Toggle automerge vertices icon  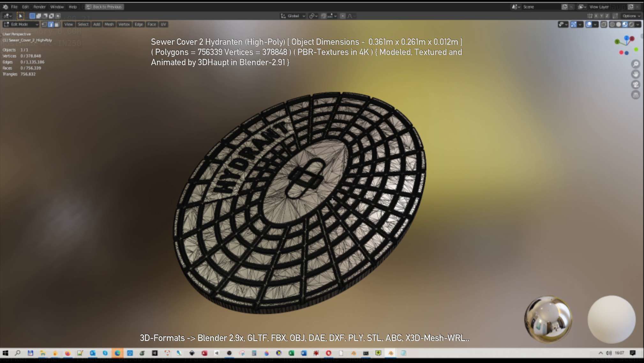616,16
